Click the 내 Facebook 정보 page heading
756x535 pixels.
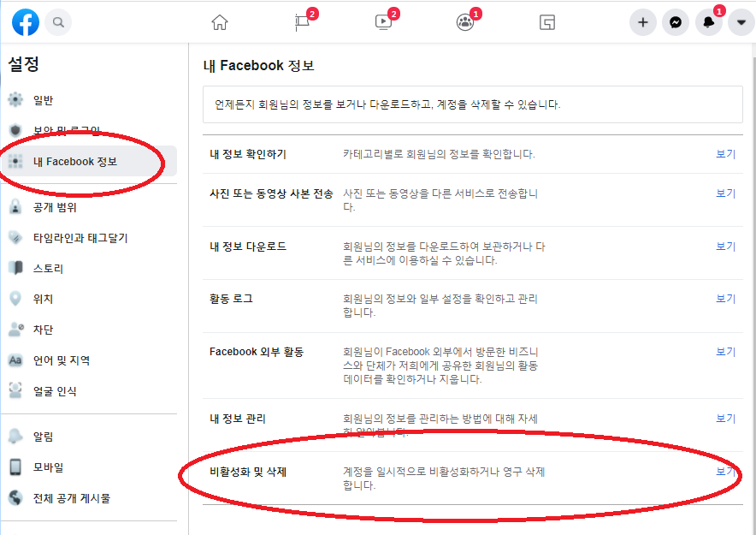pyautogui.click(x=258, y=65)
